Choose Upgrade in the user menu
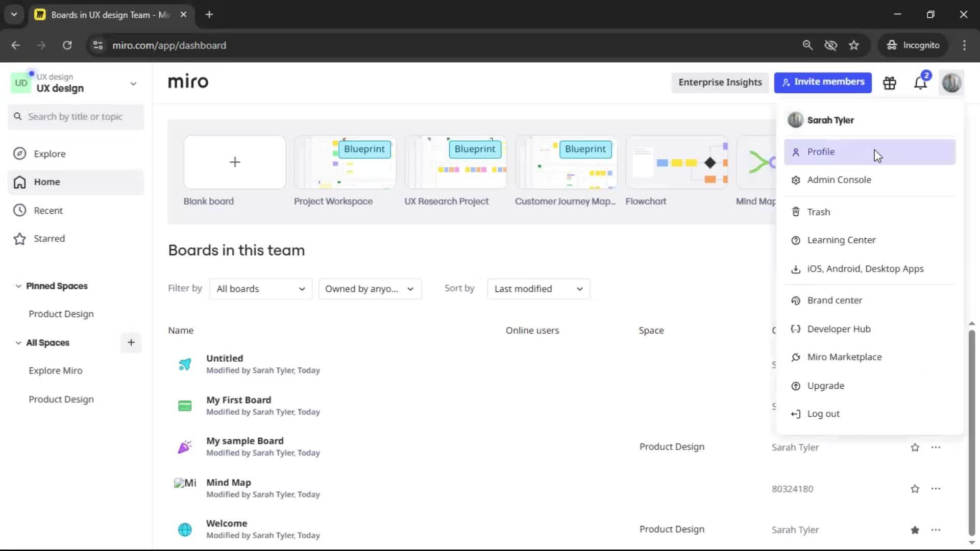The height and width of the screenshot is (551, 980). pos(870,386)
